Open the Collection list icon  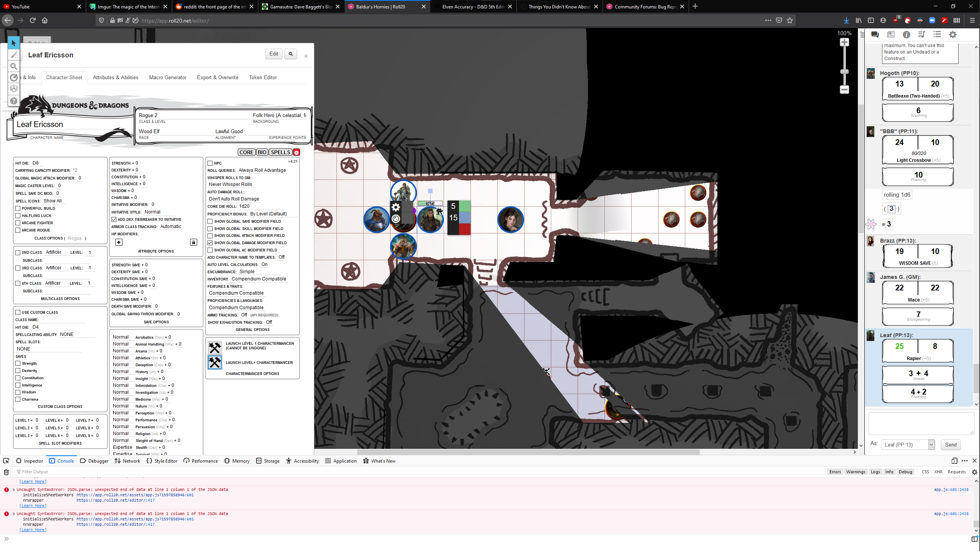937,35
